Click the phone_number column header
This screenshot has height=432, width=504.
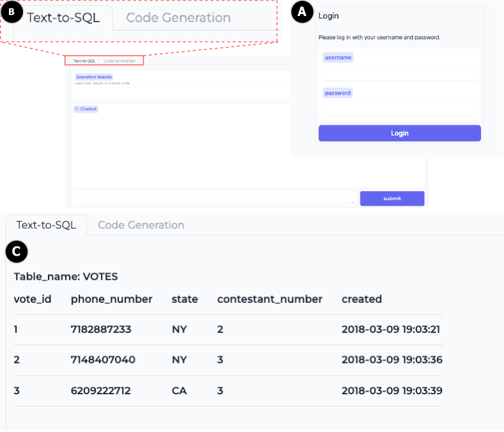[x=112, y=299]
